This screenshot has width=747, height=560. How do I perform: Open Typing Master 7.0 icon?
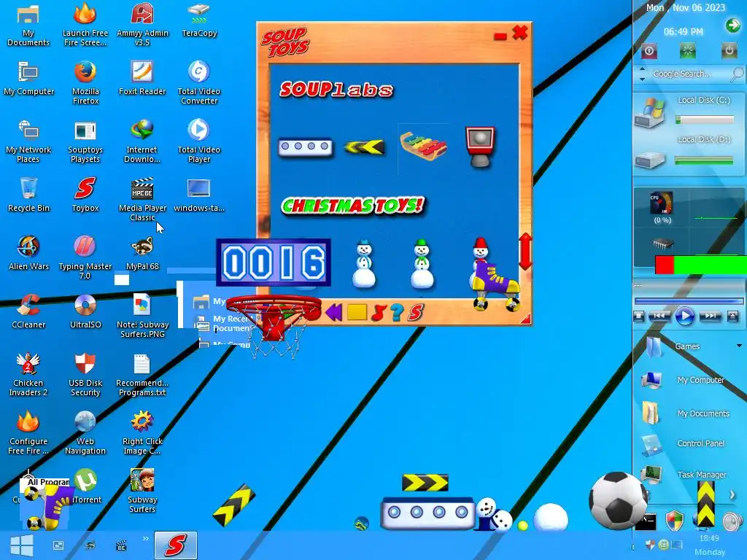click(x=85, y=257)
